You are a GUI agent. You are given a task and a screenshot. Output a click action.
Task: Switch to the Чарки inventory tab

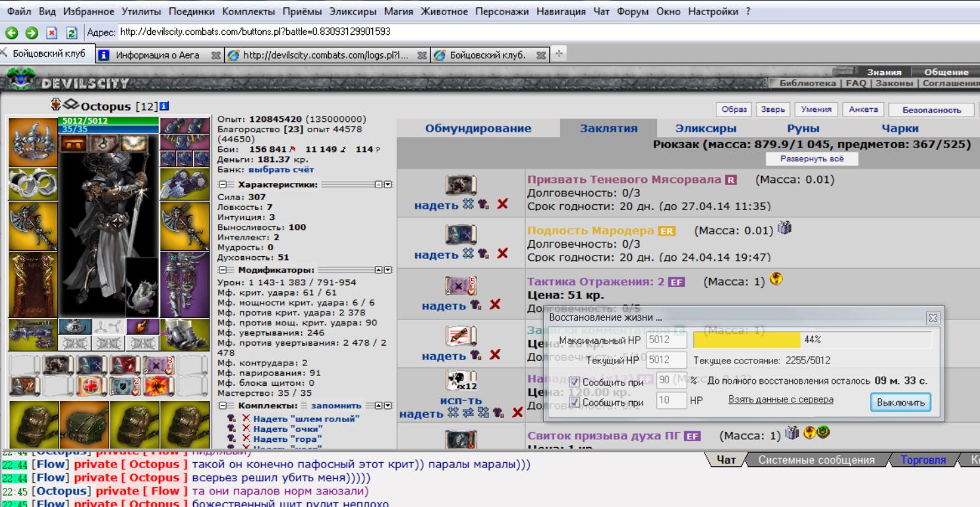[900, 128]
